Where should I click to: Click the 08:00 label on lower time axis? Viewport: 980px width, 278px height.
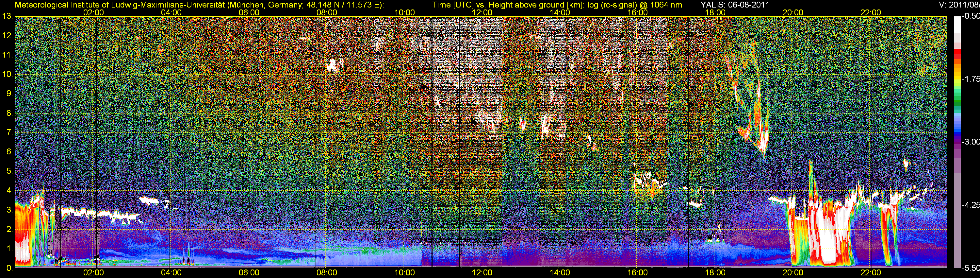click(326, 273)
